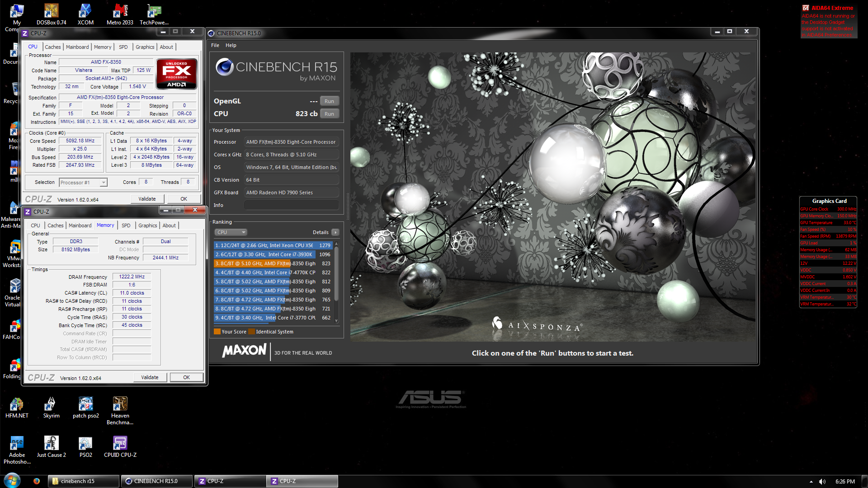Viewport: 868px width, 488px height.
Task: Open Adobe Photoshop desktop shortcut
Action: click(17, 450)
